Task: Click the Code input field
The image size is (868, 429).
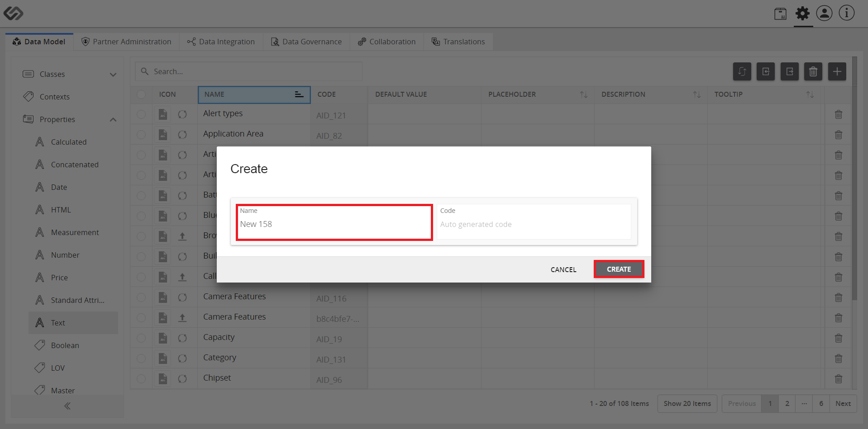Action: (534, 222)
